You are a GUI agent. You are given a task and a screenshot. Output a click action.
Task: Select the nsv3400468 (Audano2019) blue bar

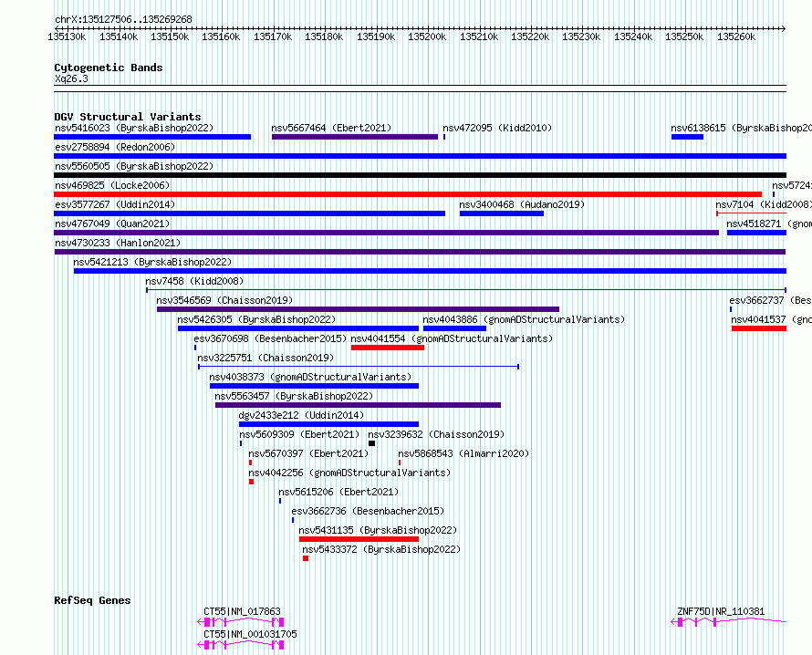point(502,213)
